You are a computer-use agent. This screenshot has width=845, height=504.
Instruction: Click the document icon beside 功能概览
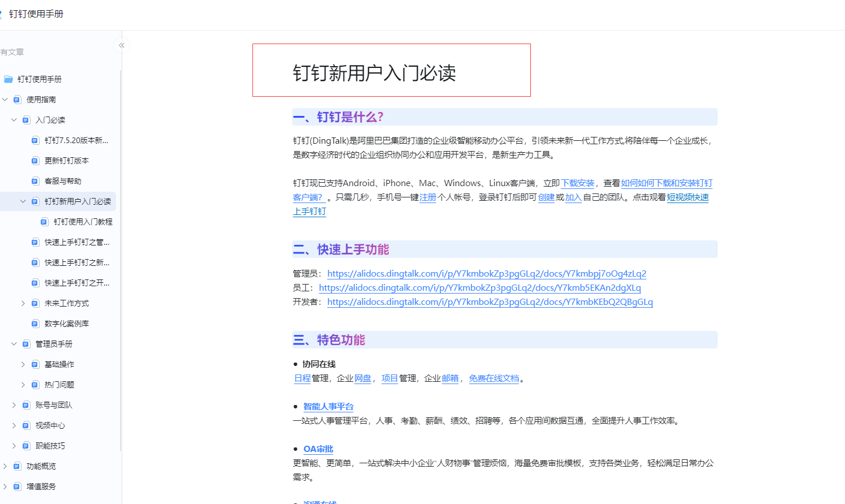(x=17, y=466)
